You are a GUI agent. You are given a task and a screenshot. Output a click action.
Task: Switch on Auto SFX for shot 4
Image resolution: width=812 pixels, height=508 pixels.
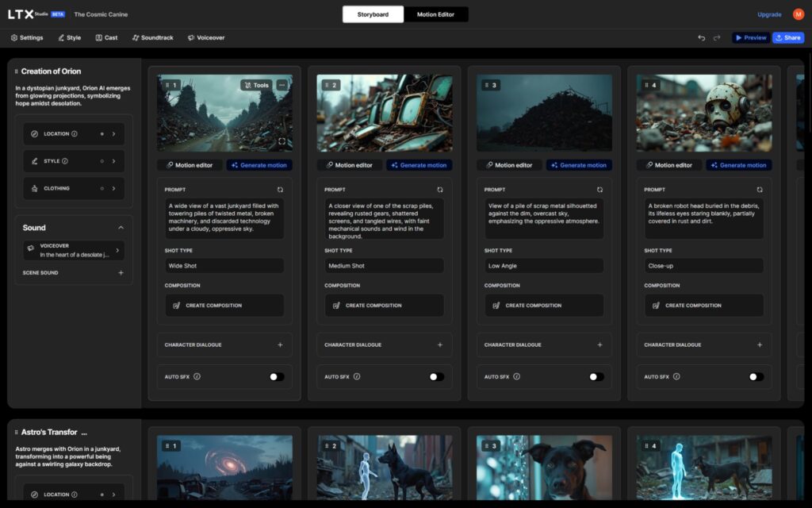(x=756, y=377)
